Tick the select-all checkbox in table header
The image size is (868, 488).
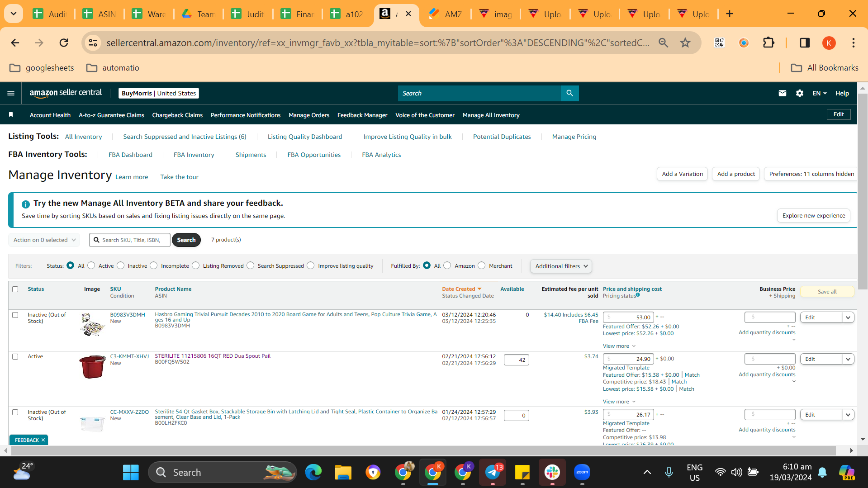tap(15, 289)
